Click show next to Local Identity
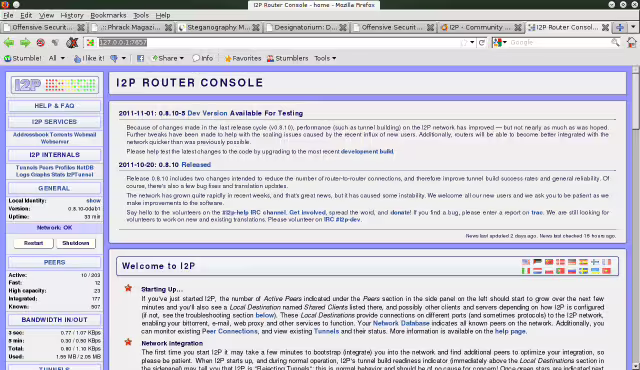Screen dimensions: 640x370 (93, 201)
